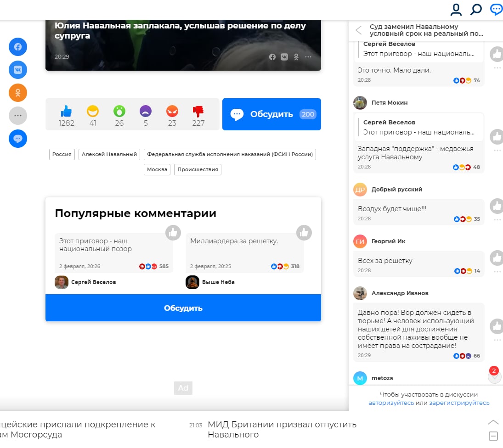Expand new comments via the down-arrow badge
This screenshot has width=503, height=448.
(494, 376)
